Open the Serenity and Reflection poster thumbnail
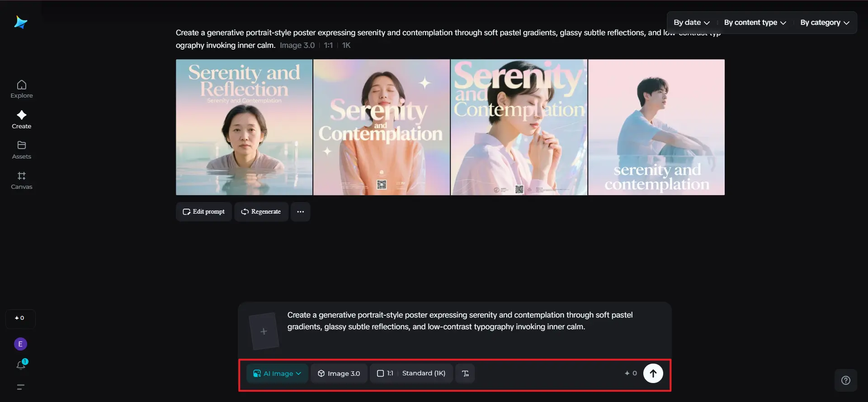This screenshot has height=402, width=868. point(244,127)
